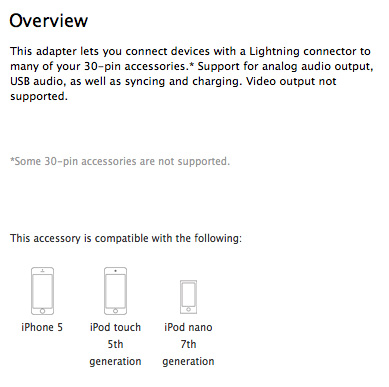This screenshot has height=387, width=389.
Task: Tap the home button on iPhone 5 icon
Action: 42,311
